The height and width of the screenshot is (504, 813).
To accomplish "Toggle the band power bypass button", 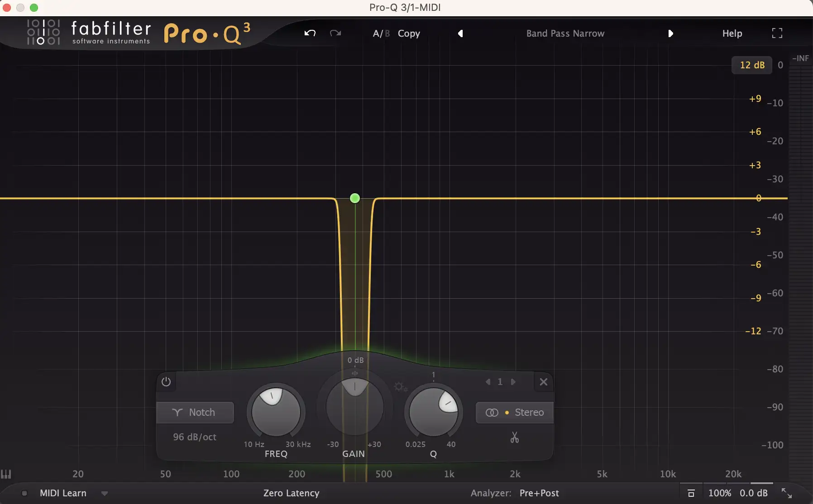I will coord(166,382).
